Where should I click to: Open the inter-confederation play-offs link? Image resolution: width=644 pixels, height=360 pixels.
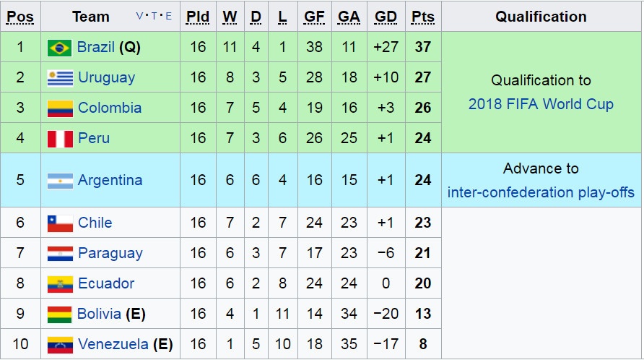pos(541,192)
